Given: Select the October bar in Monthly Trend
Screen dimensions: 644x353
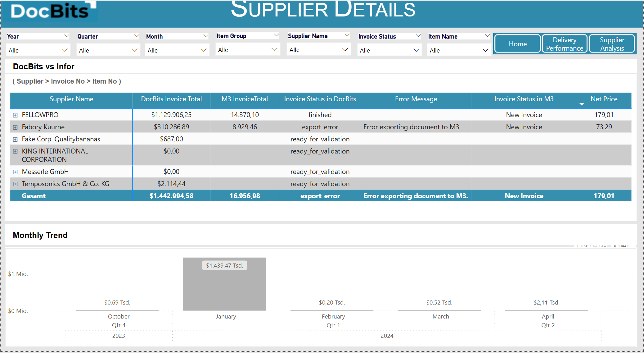Looking at the screenshot, I should pyautogui.click(x=117, y=310).
